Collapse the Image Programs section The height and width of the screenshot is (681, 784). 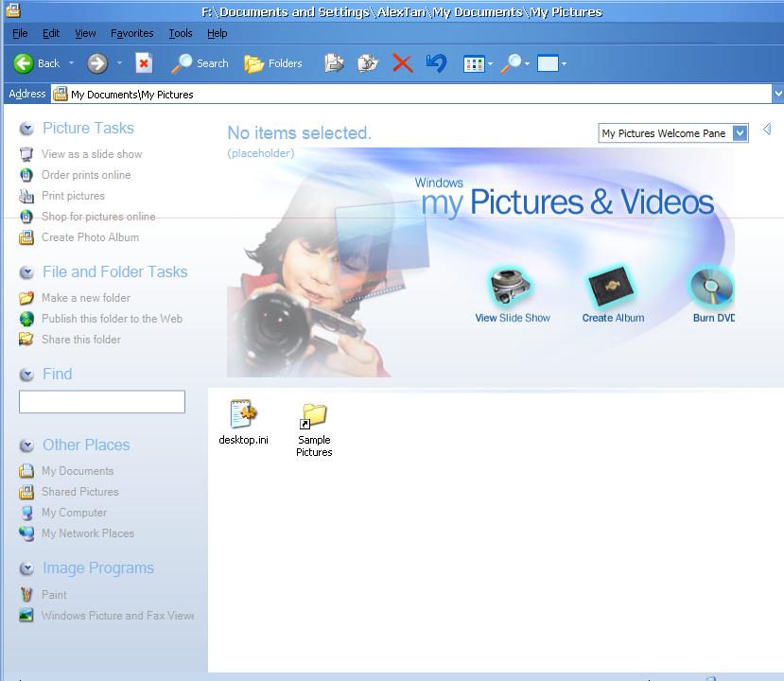click(26, 568)
